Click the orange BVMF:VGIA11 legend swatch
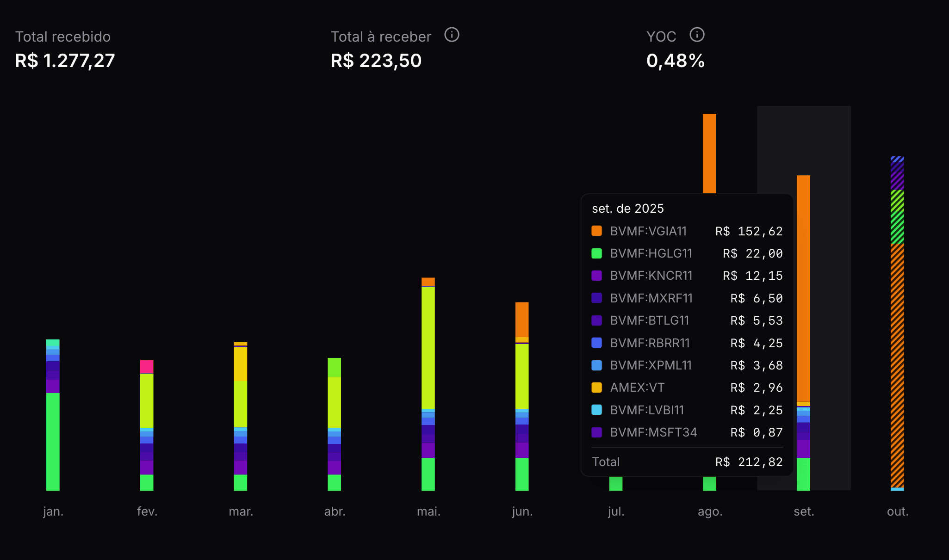949x560 pixels. [596, 231]
